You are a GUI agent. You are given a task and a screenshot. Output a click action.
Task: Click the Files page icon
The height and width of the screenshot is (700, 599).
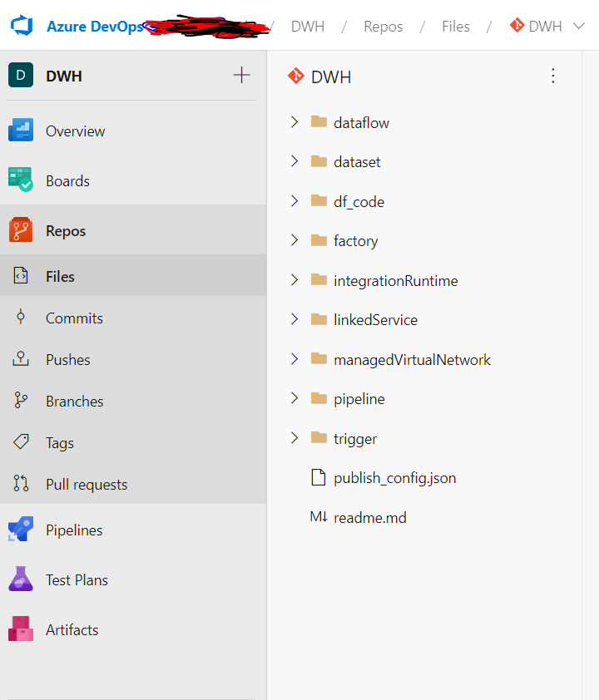21,275
